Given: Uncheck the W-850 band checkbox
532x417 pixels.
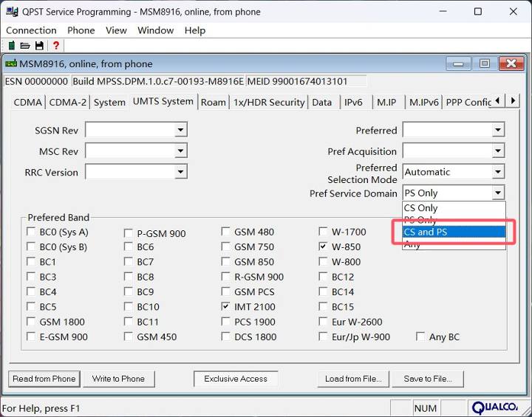Looking at the screenshot, I should (324, 247).
